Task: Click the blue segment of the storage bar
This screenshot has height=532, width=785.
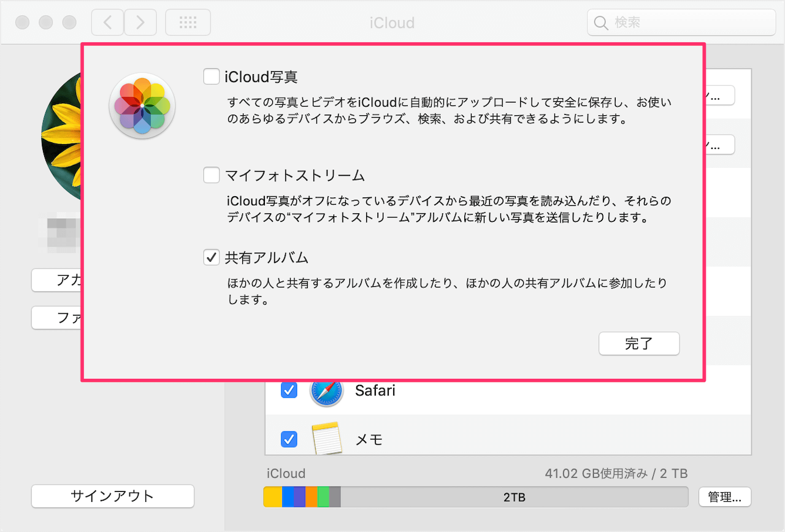Action: coord(288,497)
